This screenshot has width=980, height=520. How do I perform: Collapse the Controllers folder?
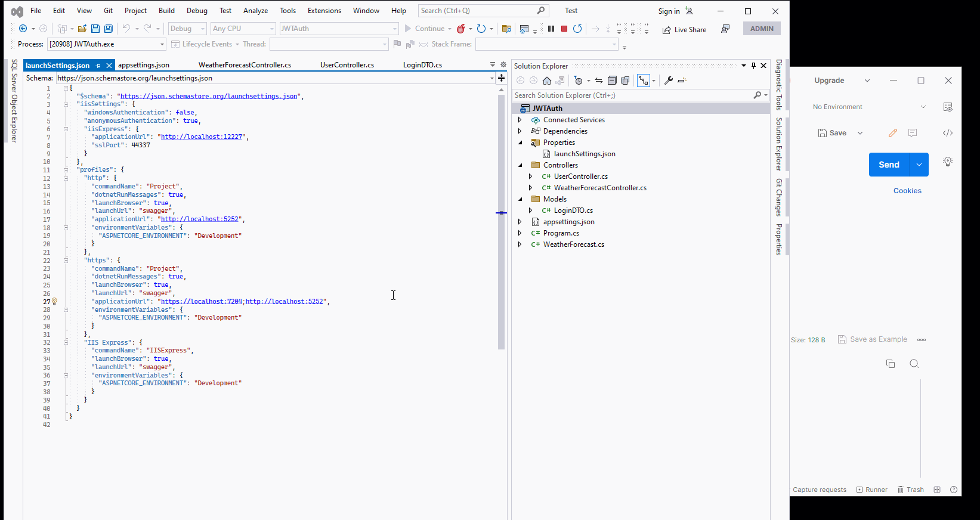tap(520, 165)
